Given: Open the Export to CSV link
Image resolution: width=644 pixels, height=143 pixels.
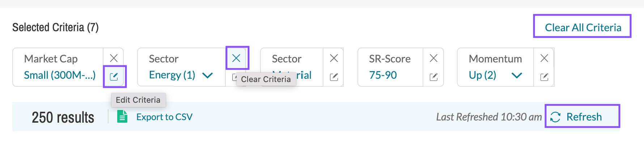Looking at the screenshot, I should [164, 117].
